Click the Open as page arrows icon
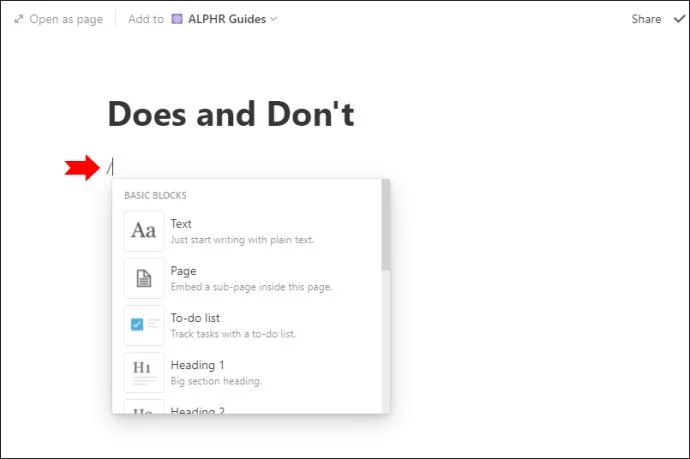 pos(19,19)
